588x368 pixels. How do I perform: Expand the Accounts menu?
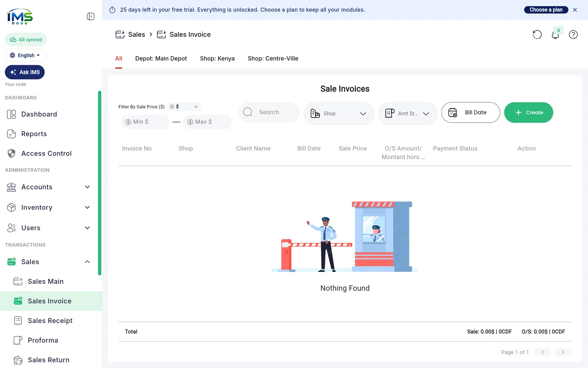(87, 187)
